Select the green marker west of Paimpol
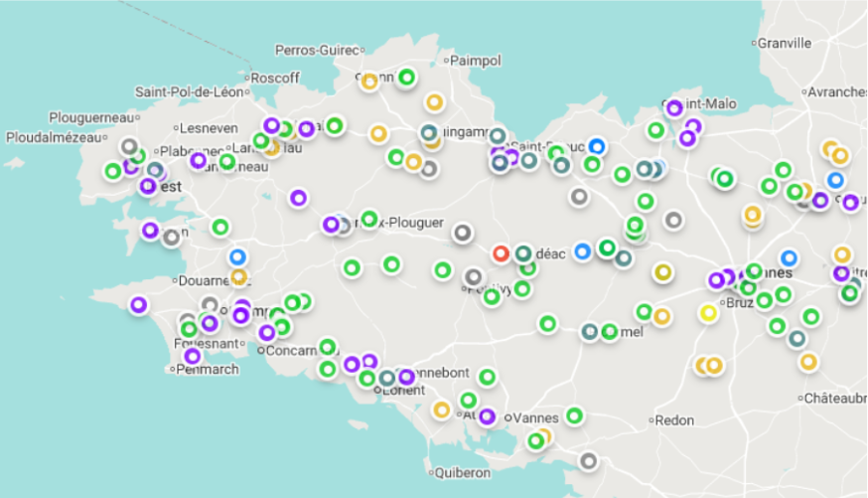Image resolution: width=868 pixels, height=498 pixels. click(x=407, y=77)
